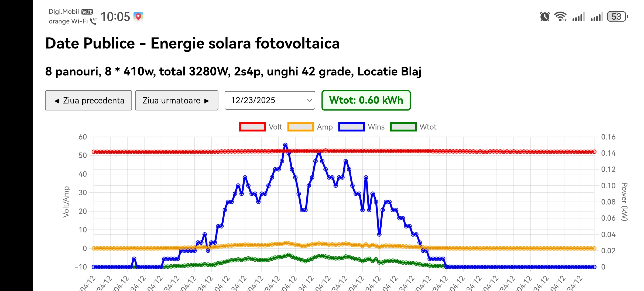Toggle Volt series via red legend box

(252, 127)
